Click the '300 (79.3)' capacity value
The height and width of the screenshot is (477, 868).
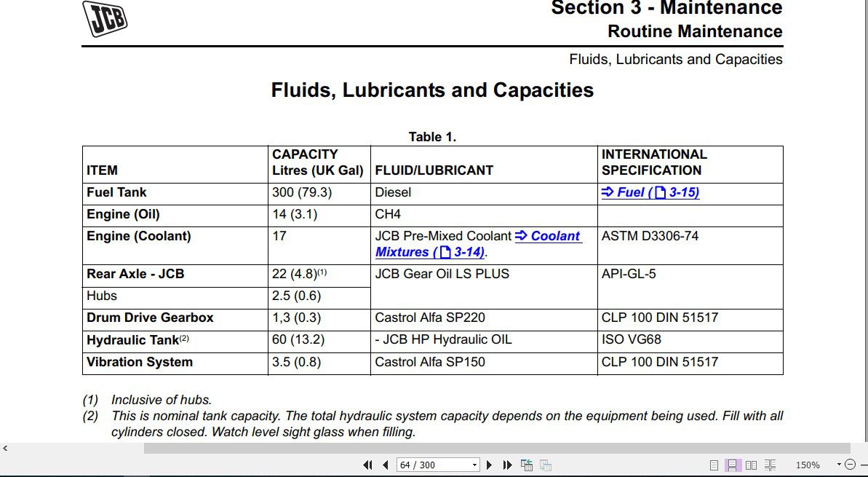302,193
